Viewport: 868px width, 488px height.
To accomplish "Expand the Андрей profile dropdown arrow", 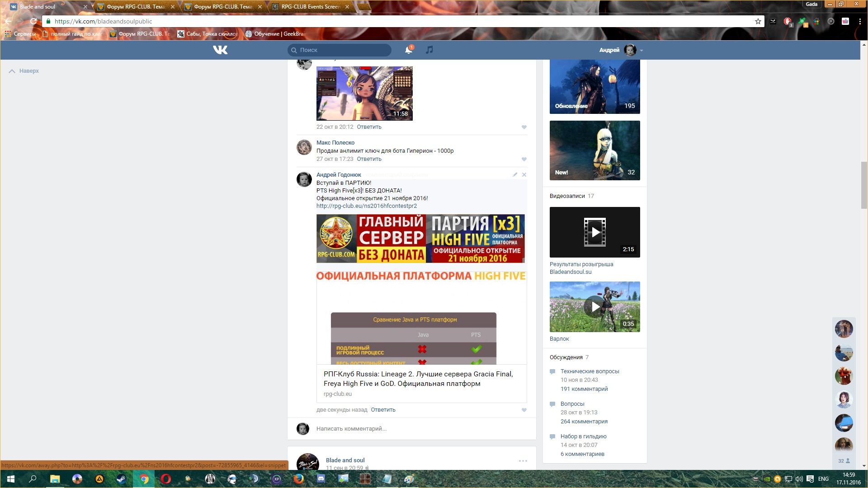I will coord(642,50).
